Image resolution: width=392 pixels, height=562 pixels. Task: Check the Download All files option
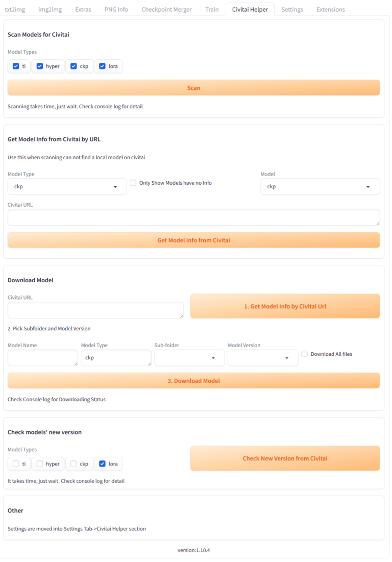(305, 354)
